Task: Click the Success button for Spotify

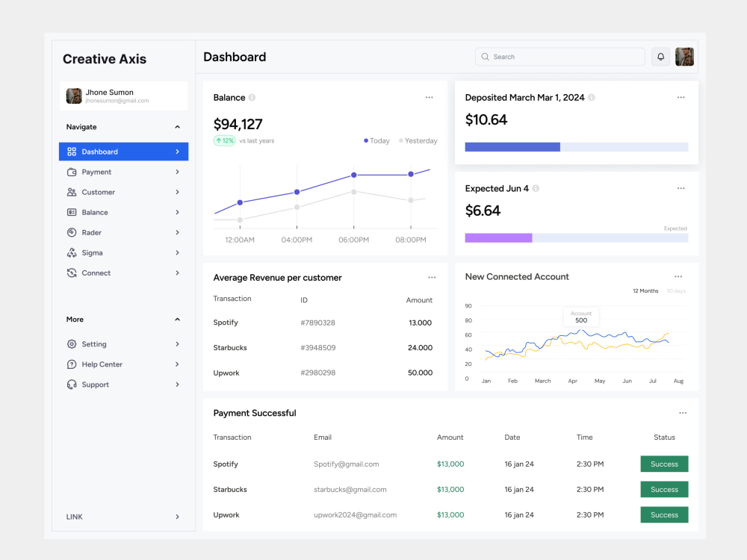Action: (x=664, y=464)
